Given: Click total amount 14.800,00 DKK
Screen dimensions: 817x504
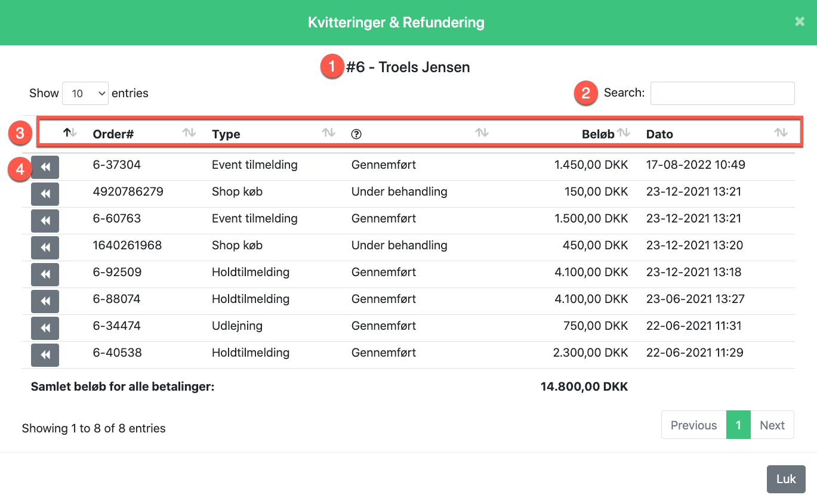Looking at the screenshot, I should pyautogui.click(x=584, y=386).
